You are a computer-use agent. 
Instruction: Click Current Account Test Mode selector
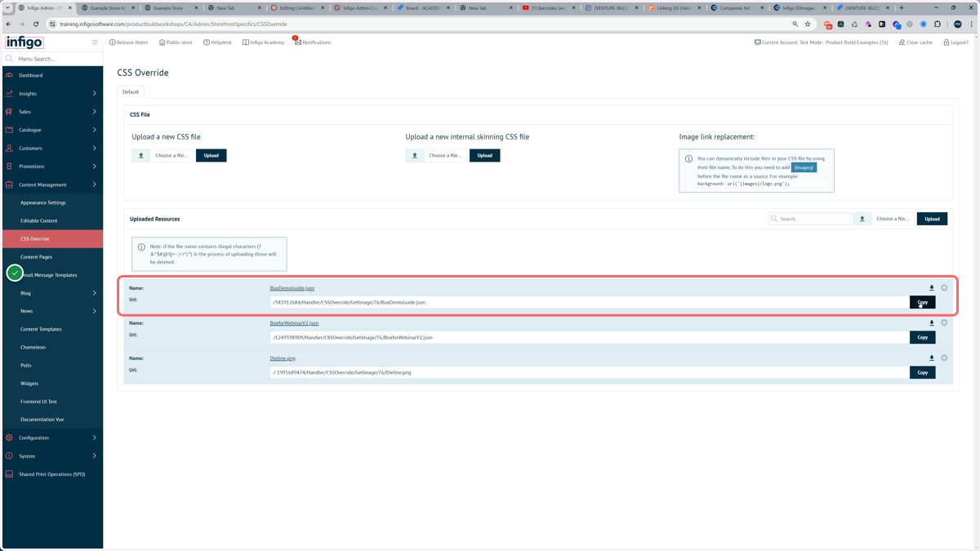(x=821, y=42)
